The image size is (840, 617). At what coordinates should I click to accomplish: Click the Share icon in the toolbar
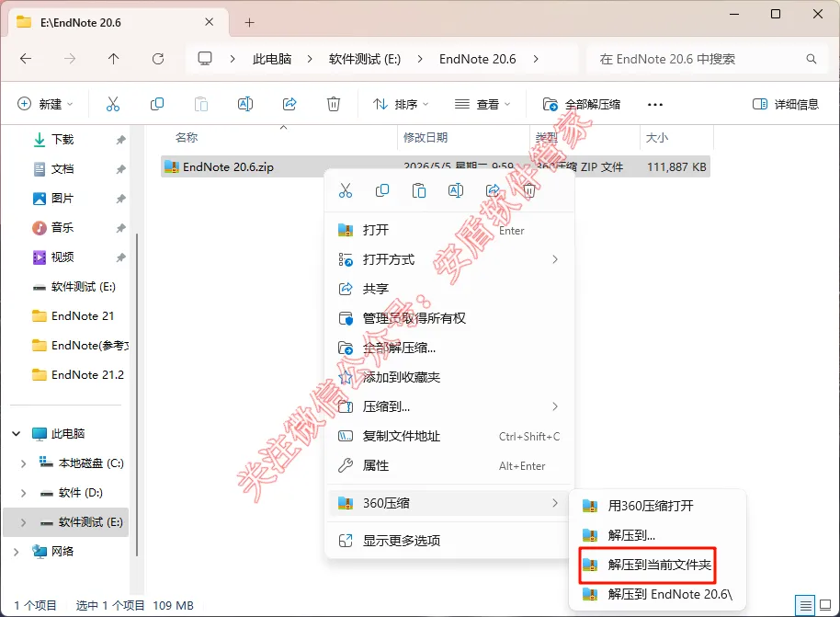289,104
